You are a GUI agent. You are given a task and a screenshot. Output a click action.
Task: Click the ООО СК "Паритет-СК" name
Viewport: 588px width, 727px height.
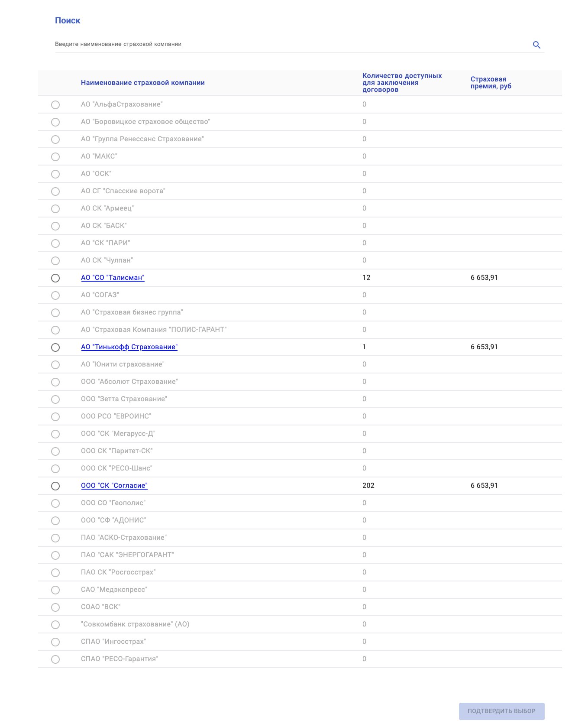click(117, 451)
